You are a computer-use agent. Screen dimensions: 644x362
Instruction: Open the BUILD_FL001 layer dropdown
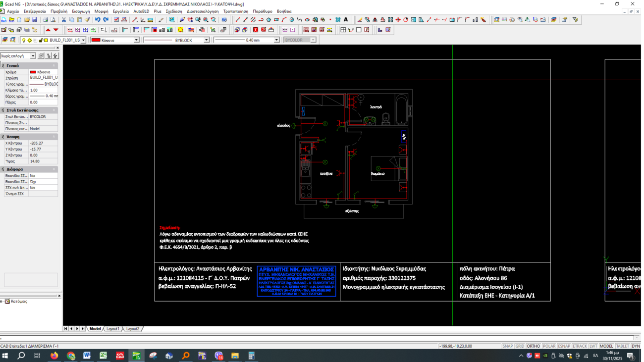coord(83,40)
